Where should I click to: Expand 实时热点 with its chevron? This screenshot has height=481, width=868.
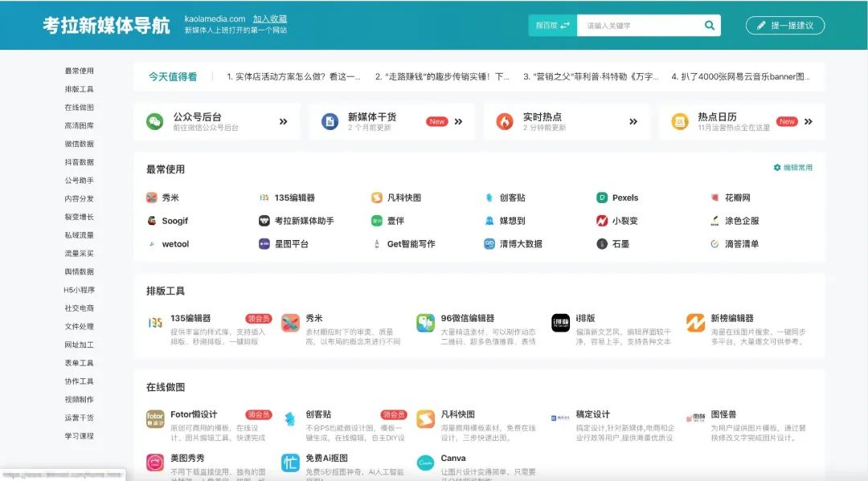(632, 120)
